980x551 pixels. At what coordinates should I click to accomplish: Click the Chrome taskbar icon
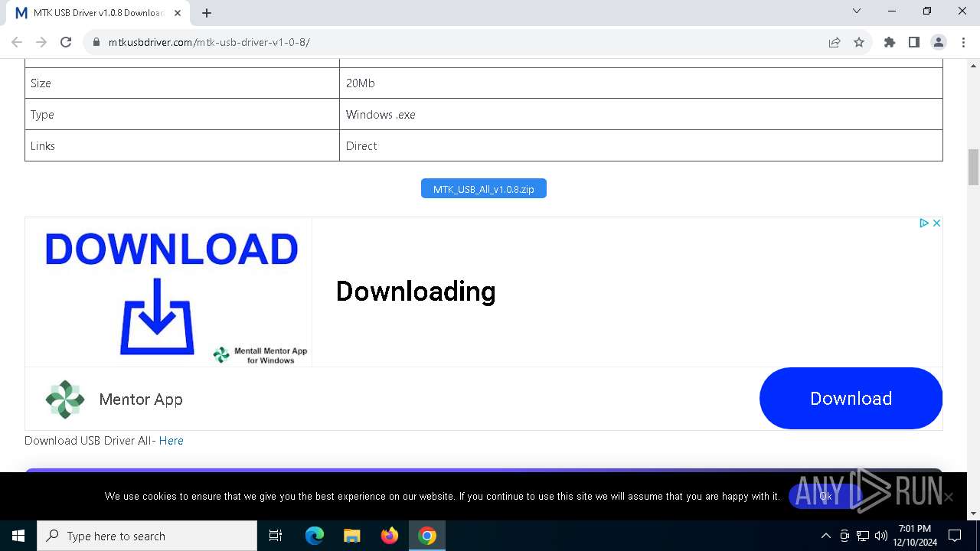tap(427, 536)
